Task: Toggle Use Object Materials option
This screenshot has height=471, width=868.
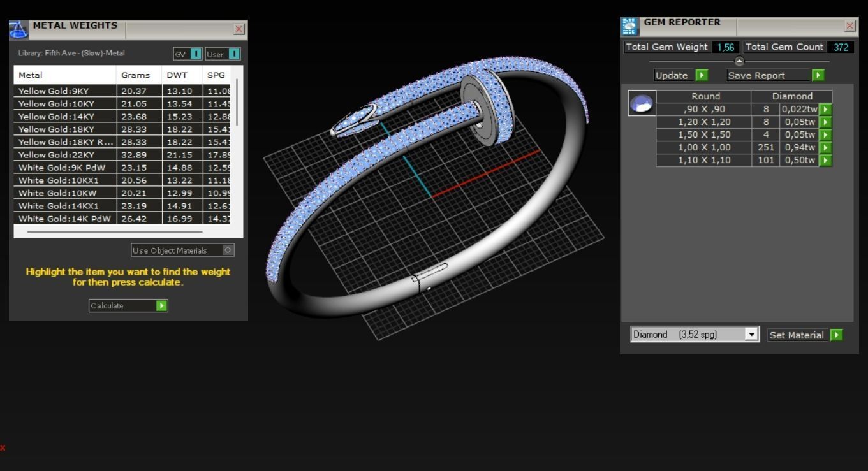Action: click(x=182, y=250)
